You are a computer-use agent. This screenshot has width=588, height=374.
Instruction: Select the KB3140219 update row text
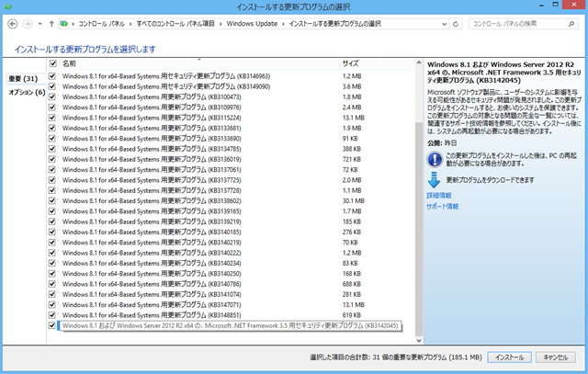pos(152,243)
